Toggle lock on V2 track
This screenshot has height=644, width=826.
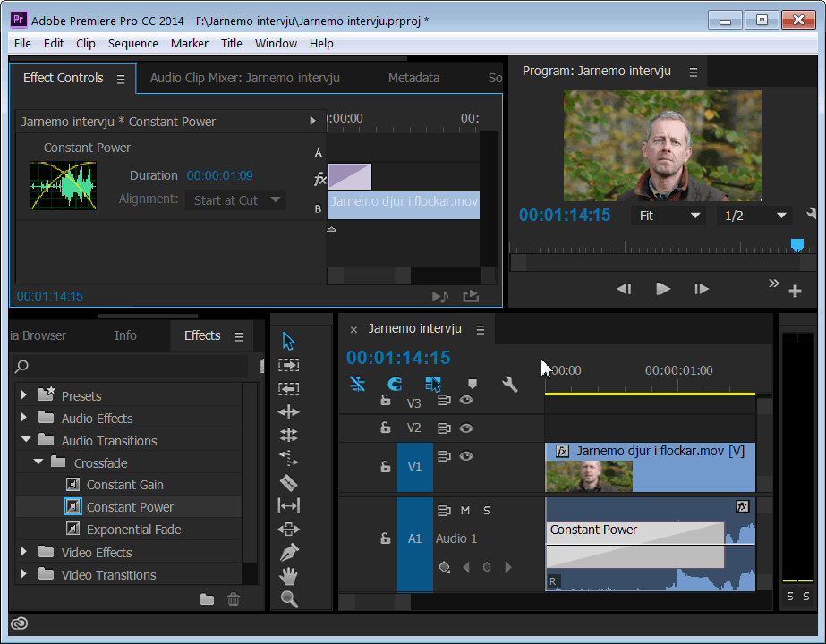pos(386,428)
